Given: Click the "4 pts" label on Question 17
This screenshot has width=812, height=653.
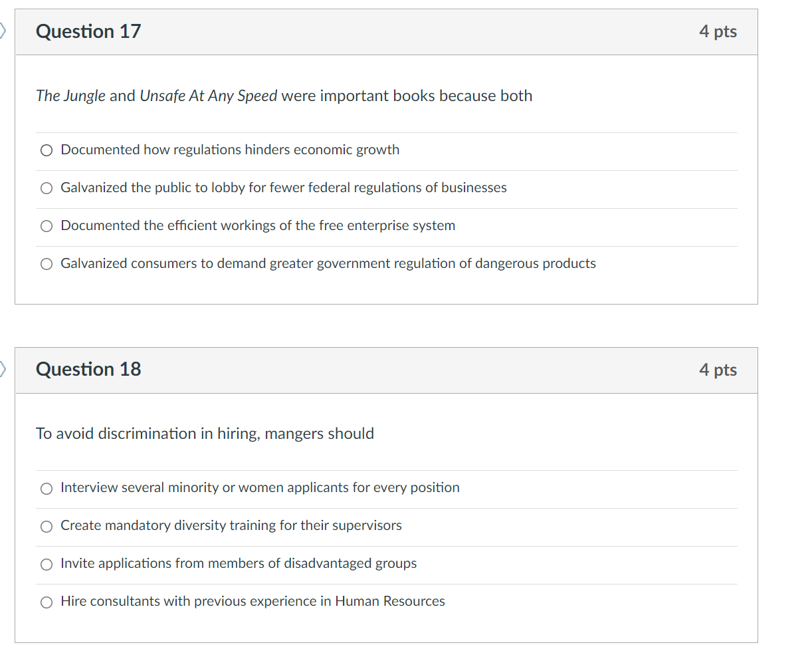Looking at the screenshot, I should [718, 31].
